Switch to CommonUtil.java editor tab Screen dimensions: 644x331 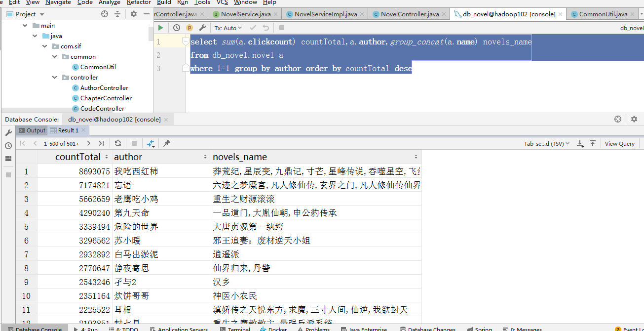603,14
